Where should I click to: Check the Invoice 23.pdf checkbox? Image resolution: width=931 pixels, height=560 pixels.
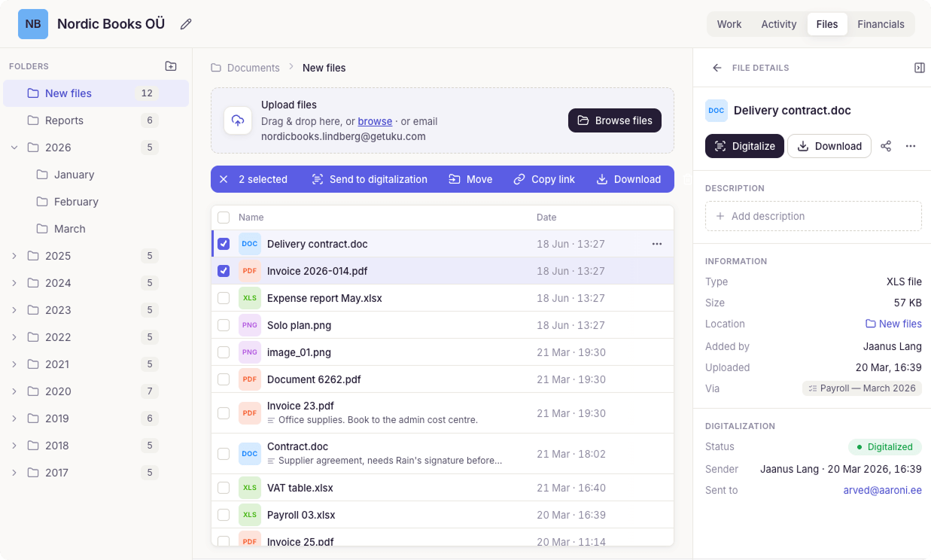224,413
